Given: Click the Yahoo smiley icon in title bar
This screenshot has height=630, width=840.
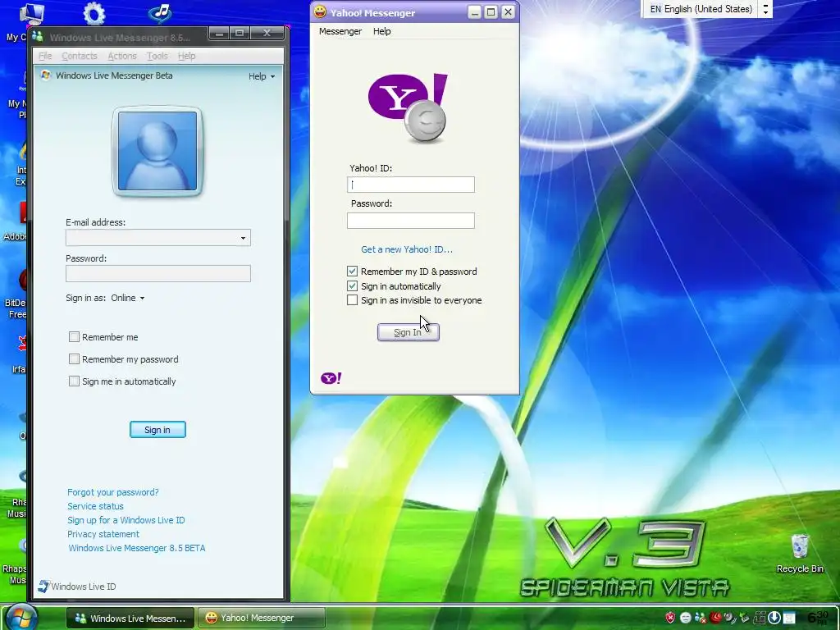Looking at the screenshot, I should (320, 11).
